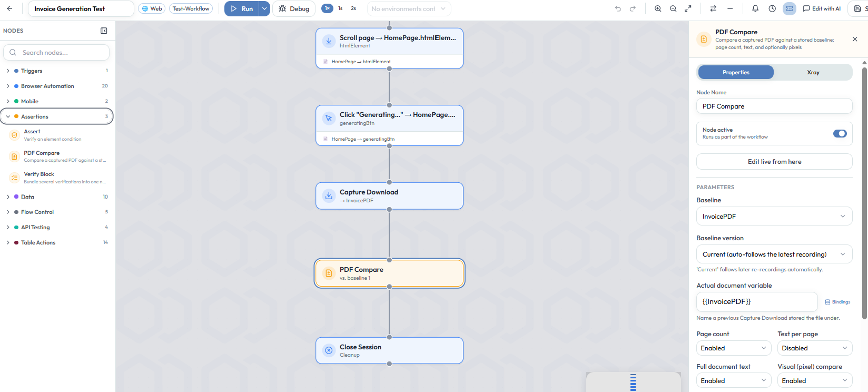
Task: Click the Test-Workflow tag
Action: (191, 8)
